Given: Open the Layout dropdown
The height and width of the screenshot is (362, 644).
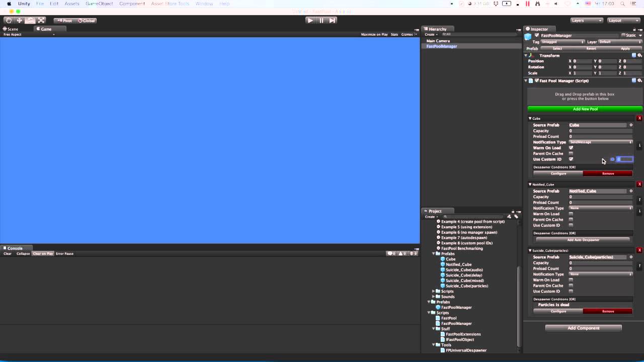Looking at the screenshot, I should 623,21.
